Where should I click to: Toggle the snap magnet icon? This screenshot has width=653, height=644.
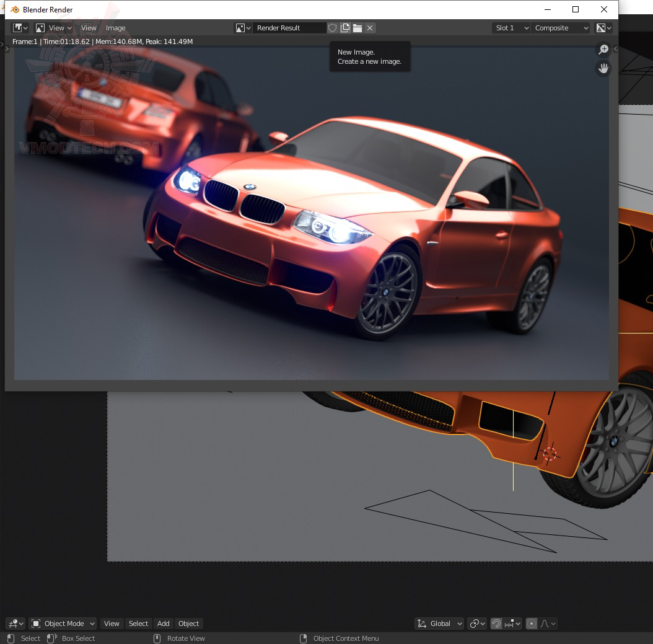tap(496, 624)
